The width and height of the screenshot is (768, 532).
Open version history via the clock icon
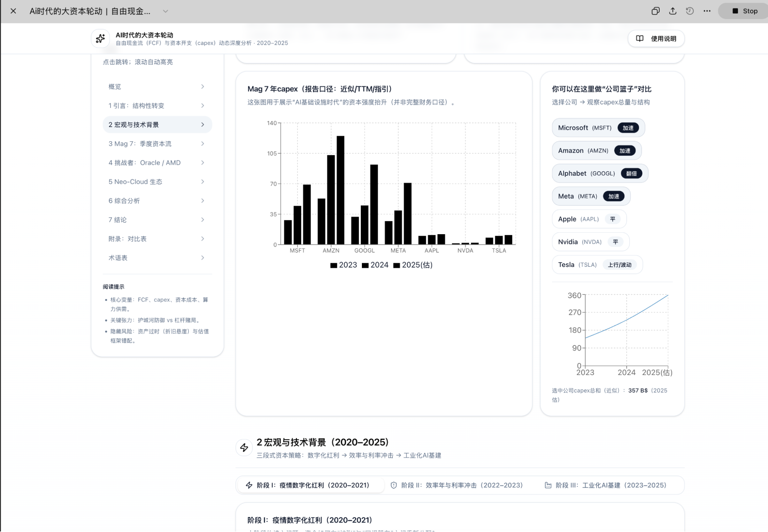pyautogui.click(x=690, y=11)
